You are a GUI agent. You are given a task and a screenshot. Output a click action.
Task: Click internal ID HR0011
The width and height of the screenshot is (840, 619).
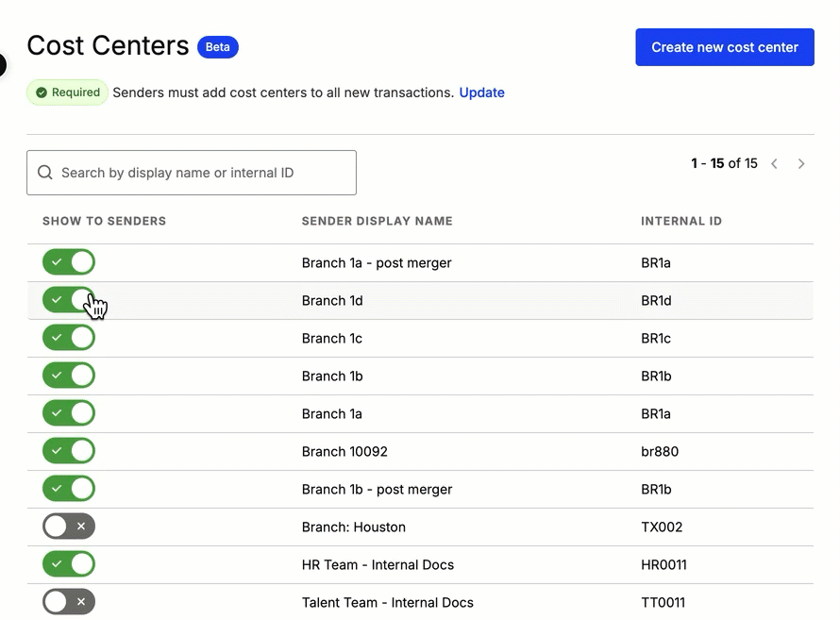664,565
